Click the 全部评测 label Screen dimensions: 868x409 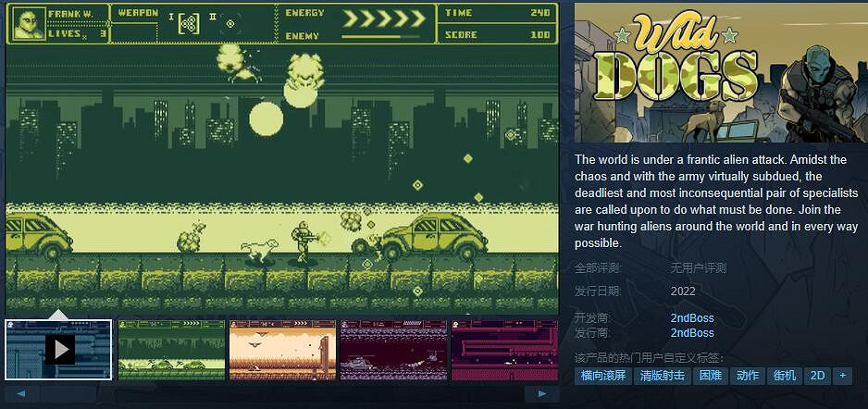point(598,268)
